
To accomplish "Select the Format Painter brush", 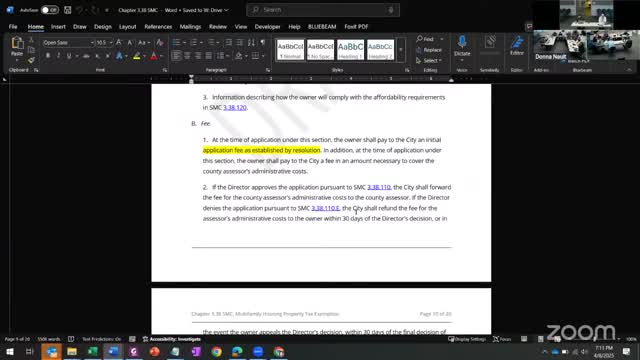I will pyautogui.click(x=31, y=60).
